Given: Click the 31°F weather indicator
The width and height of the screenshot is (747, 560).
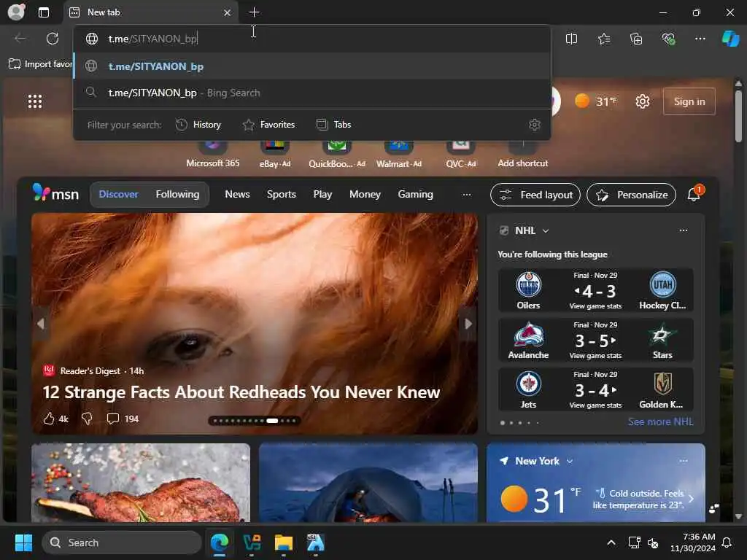Looking at the screenshot, I should pos(596,101).
